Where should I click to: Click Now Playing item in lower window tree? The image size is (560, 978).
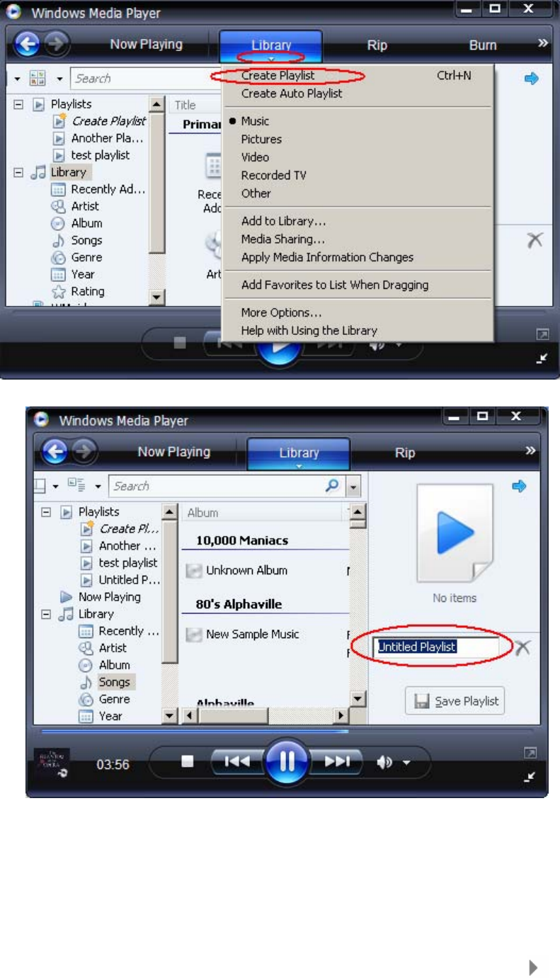(x=110, y=597)
